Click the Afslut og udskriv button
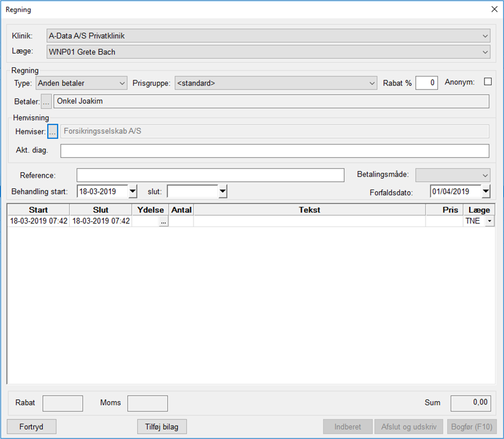The height and width of the screenshot is (439, 504). (409, 427)
